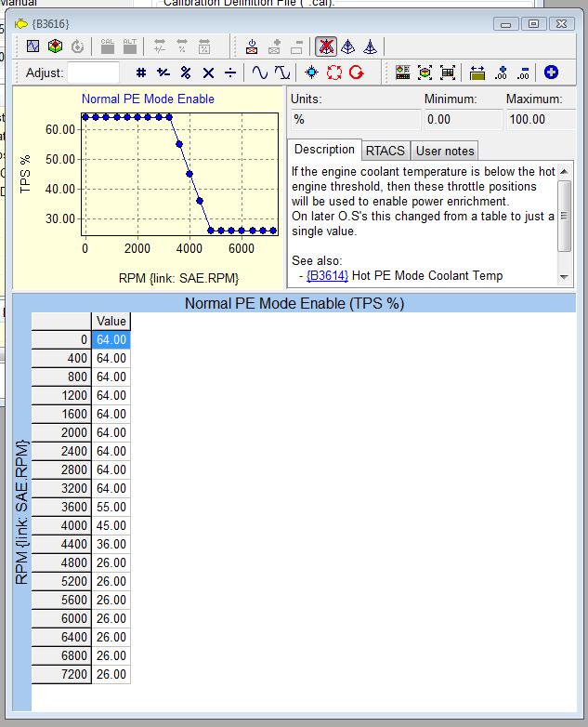
Task: Click the Value column header
Action: (111, 321)
